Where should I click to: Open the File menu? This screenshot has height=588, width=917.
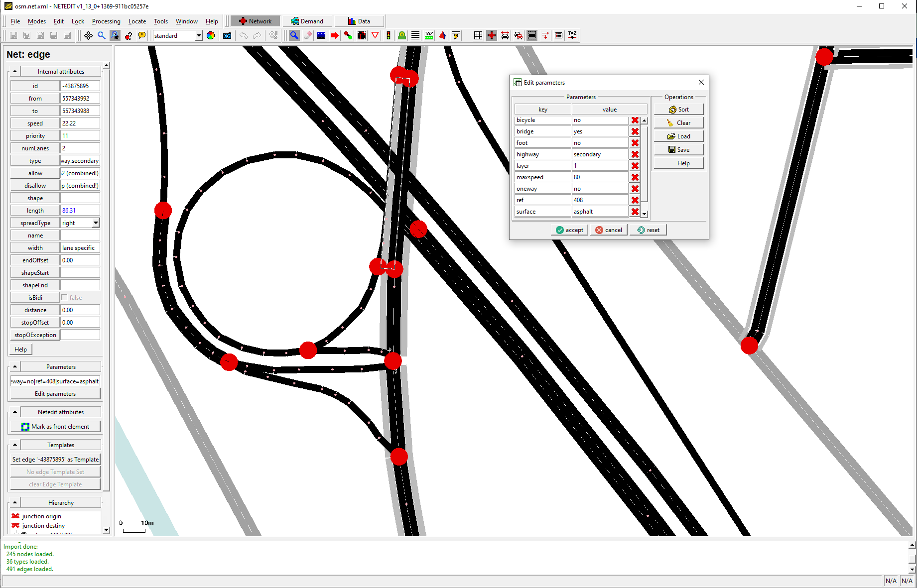[15, 21]
